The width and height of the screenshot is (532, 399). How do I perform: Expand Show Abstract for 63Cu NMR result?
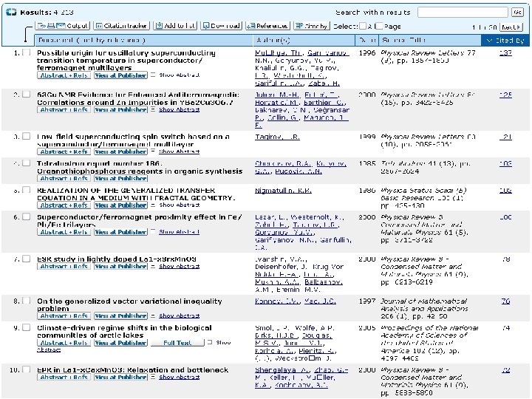click(179, 109)
